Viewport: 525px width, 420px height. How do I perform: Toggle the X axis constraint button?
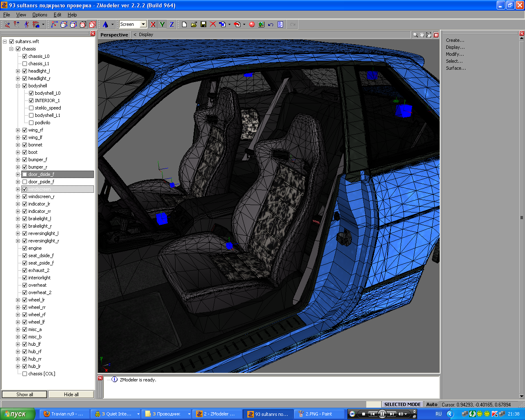click(153, 25)
